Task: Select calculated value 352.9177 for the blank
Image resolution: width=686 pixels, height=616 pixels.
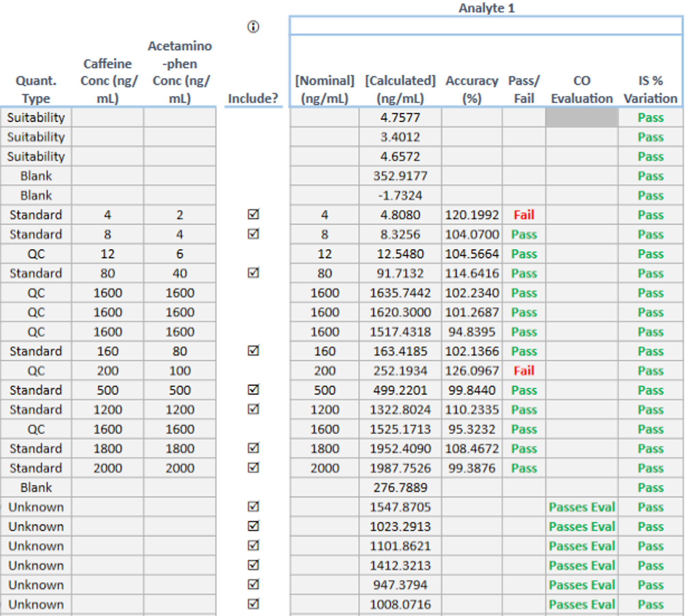Action: click(400, 176)
